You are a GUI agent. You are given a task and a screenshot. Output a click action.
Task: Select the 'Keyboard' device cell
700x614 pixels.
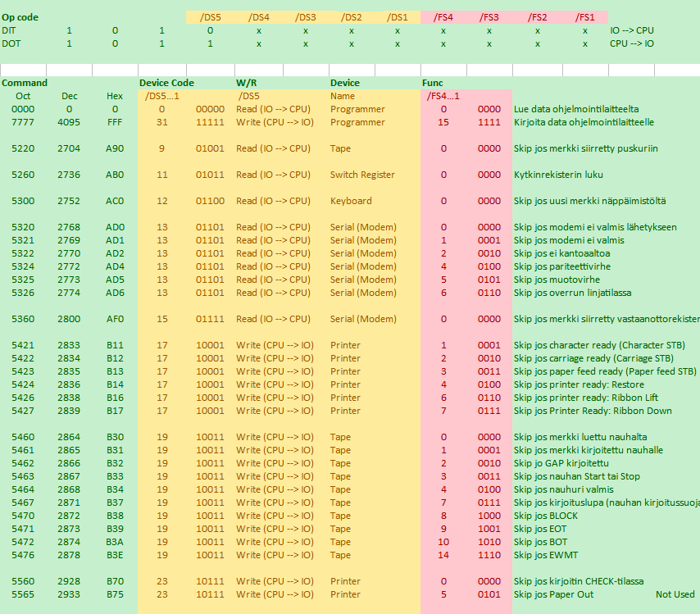(x=351, y=202)
